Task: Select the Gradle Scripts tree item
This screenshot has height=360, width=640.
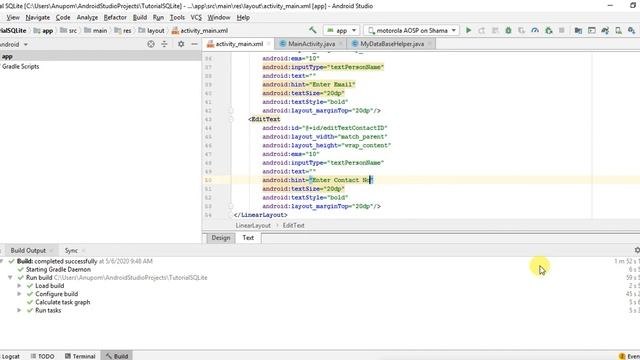Action: [20, 66]
